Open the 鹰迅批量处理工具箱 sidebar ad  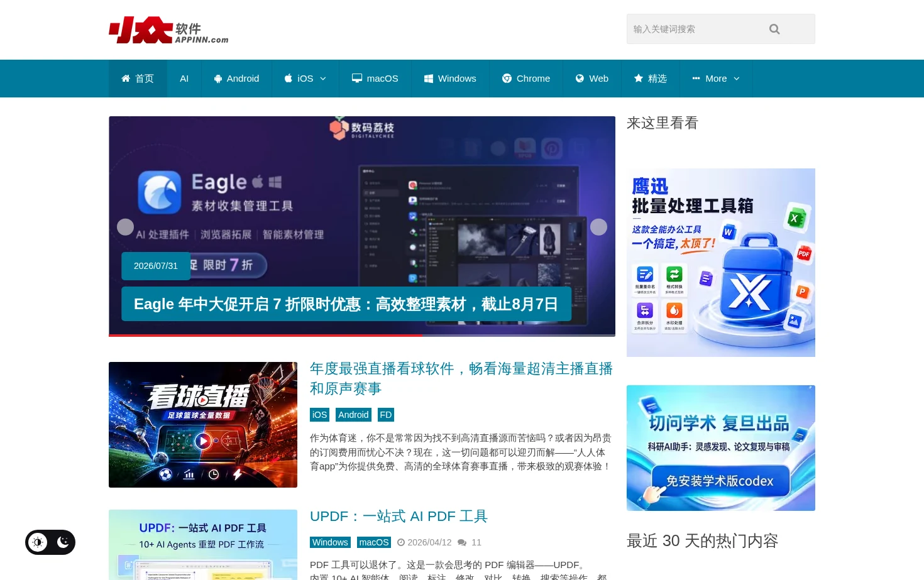[x=721, y=263]
